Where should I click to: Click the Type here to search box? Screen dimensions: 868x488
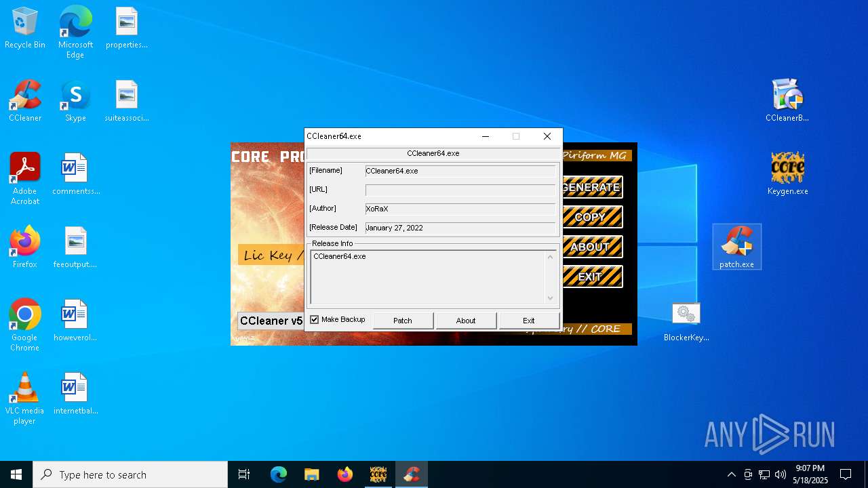pyautogui.click(x=130, y=474)
